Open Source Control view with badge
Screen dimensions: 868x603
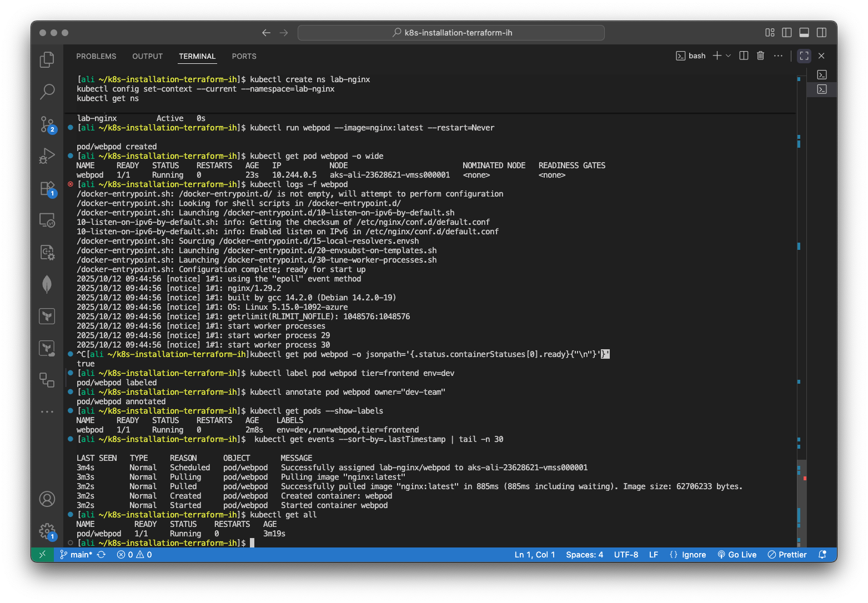point(47,124)
